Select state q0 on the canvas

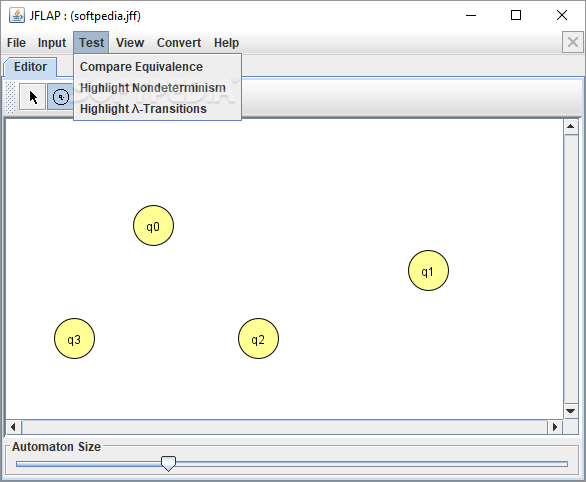153,226
